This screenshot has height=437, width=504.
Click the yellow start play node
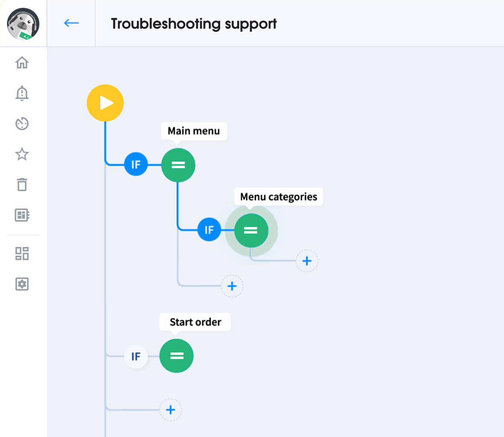(x=106, y=103)
